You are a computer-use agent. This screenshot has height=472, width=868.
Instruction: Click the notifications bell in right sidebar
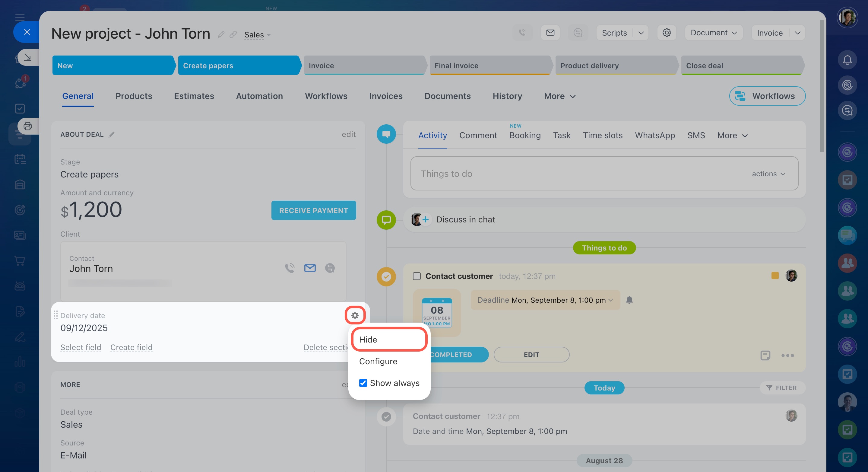tap(847, 60)
